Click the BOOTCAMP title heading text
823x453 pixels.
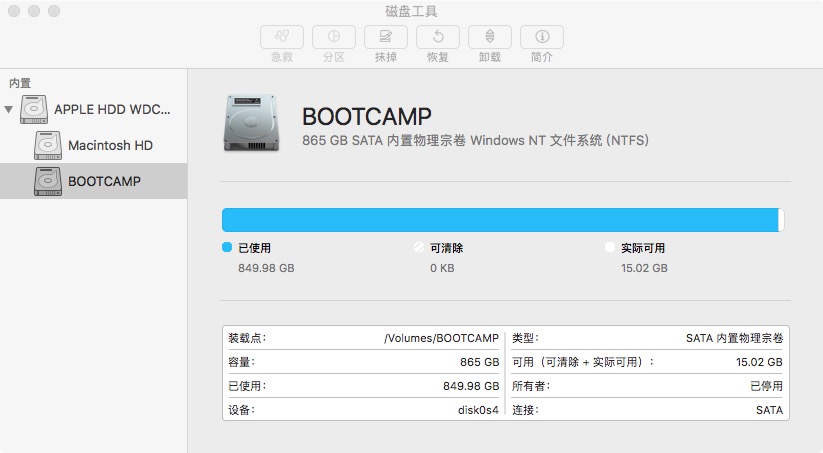pyautogui.click(x=366, y=116)
